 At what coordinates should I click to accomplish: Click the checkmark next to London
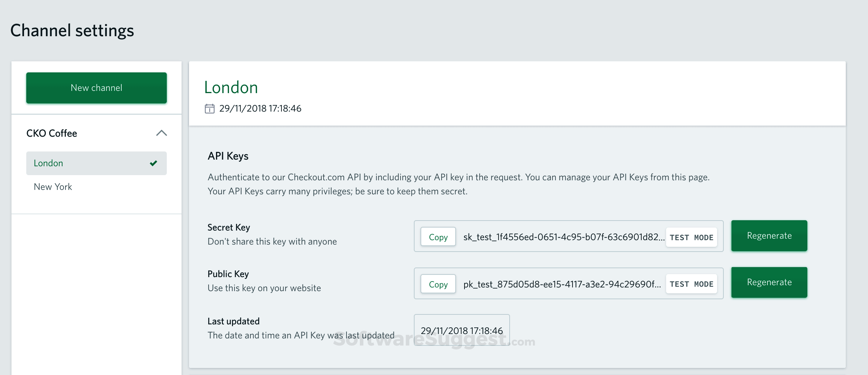pos(153,163)
